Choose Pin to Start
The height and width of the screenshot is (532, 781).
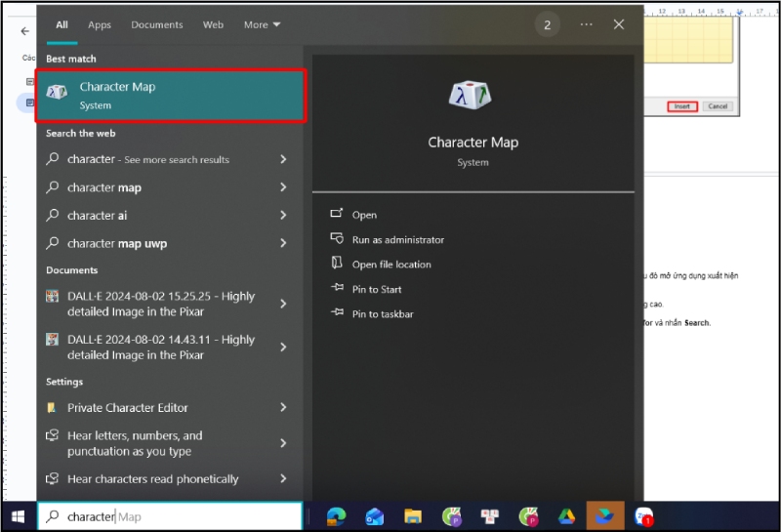pos(377,289)
